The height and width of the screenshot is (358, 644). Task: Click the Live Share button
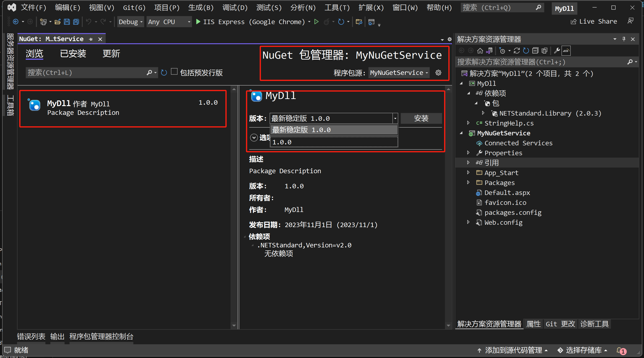[594, 22]
